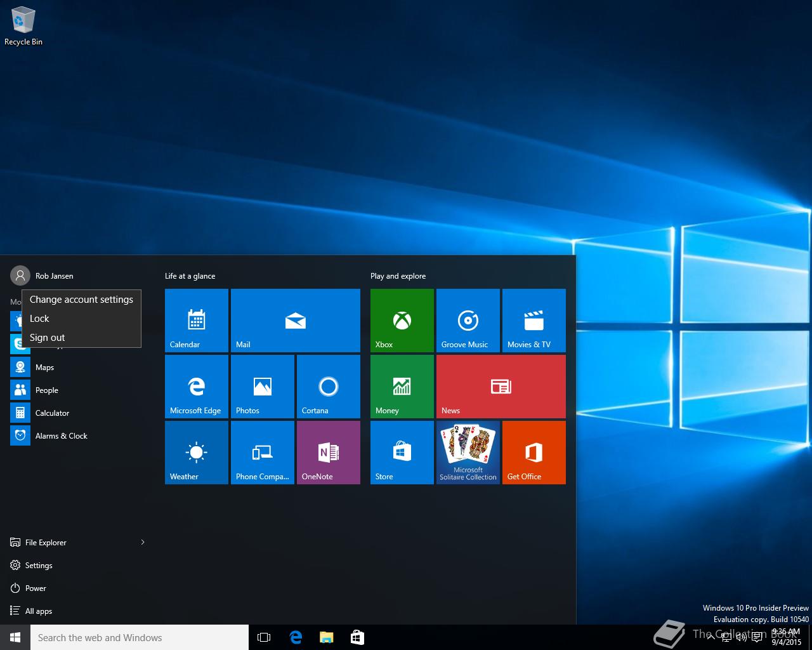Open the Money tile
This screenshot has width=812, height=650.
click(x=402, y=387)
